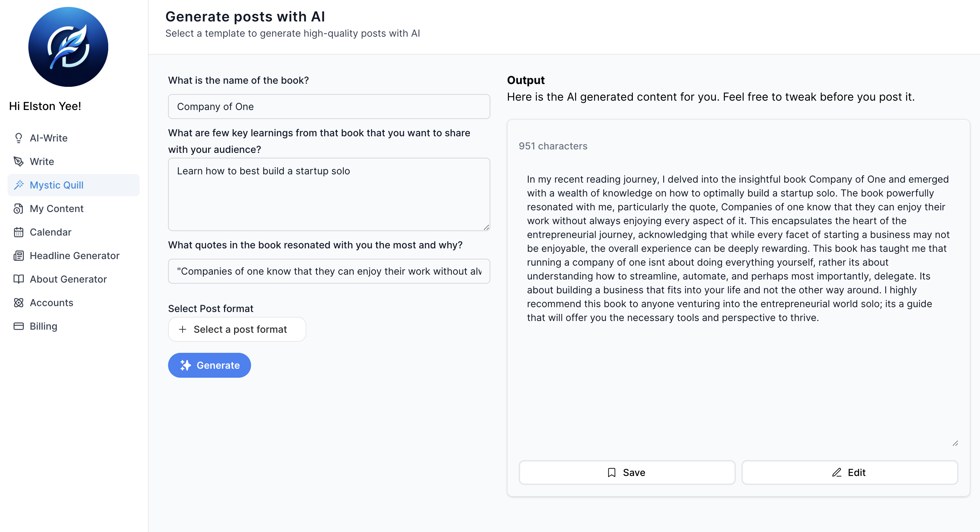Save the generated output post
This screenshot has height=532, width=980.
627,473
